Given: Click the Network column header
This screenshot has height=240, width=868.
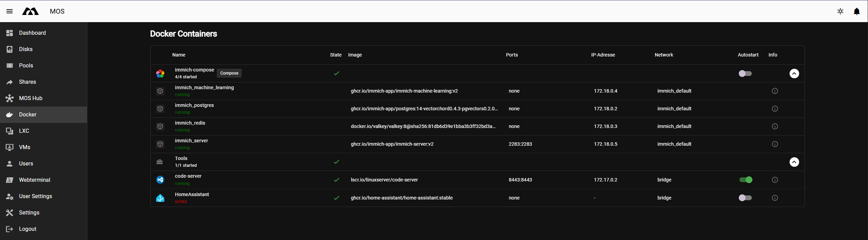Looking at the screenshot, I should 664,55.
